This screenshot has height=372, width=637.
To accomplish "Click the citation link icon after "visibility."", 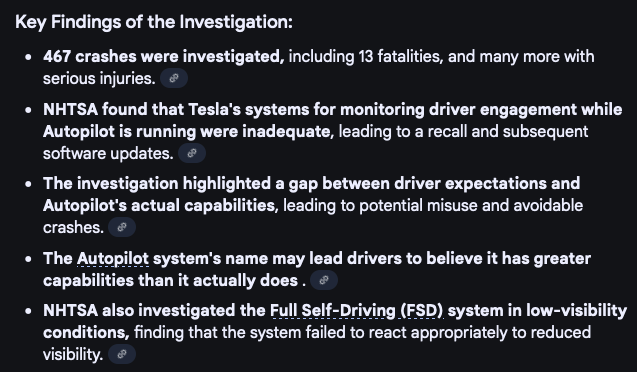I will click(122, 354).
